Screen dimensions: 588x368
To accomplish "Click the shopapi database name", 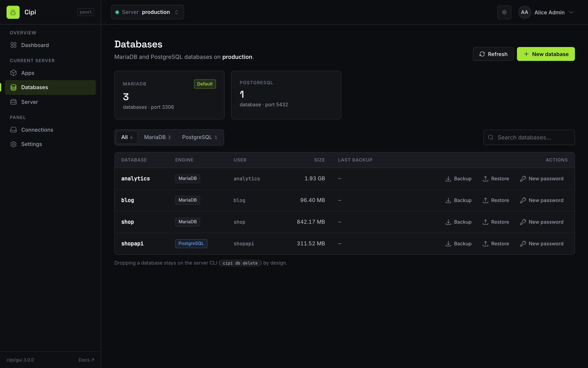I will [133, 244].
